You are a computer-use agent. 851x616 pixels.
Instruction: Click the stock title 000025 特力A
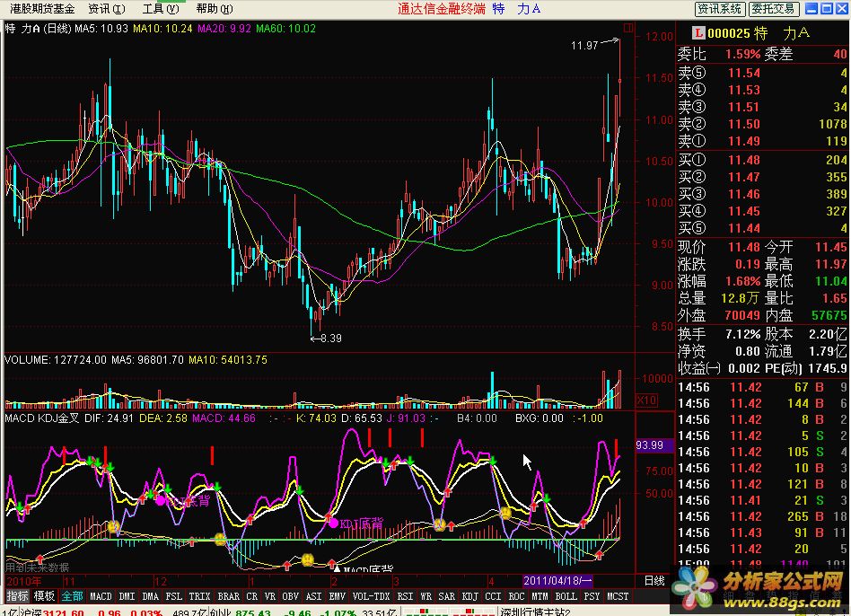click(x=758, y=33)
